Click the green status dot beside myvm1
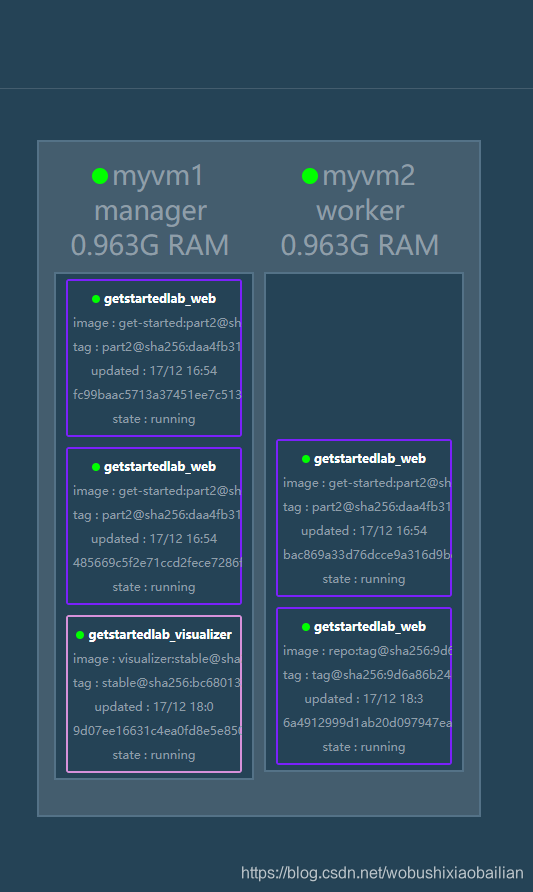Viewport: 533px width, 892px height. 100,176
